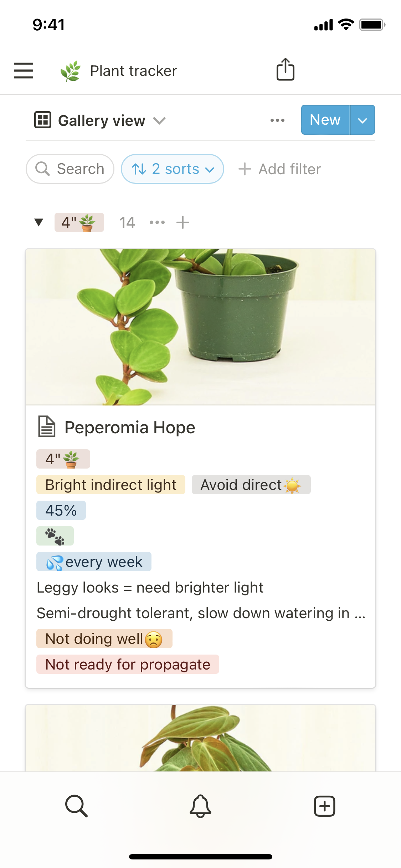This screenshot has width=401, height=868.
Task: Open the 2 sorts dropdown
Action: (173, 169)
